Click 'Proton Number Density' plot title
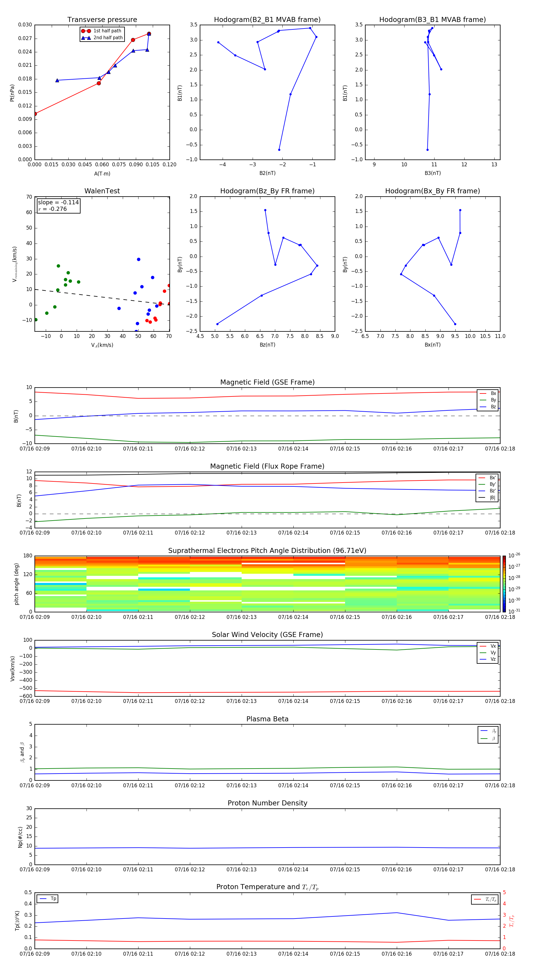Image resolution: width=535 pixels, height=980 pixels. [267, 803]
